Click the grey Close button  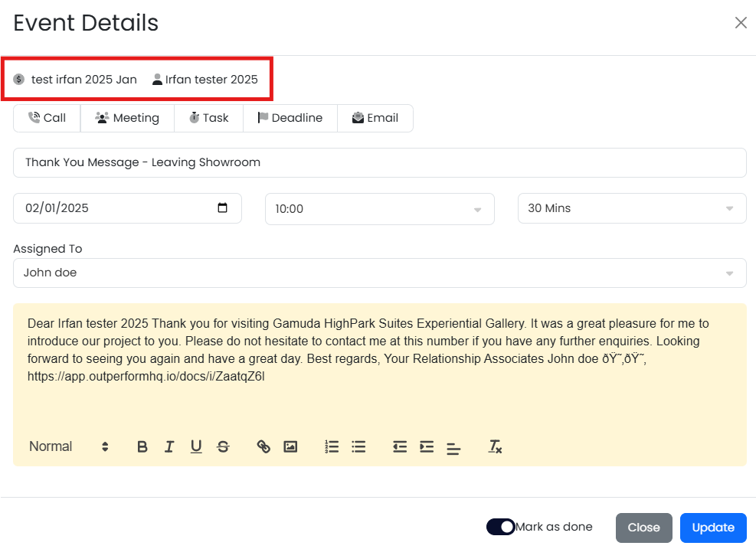[643, 527]
